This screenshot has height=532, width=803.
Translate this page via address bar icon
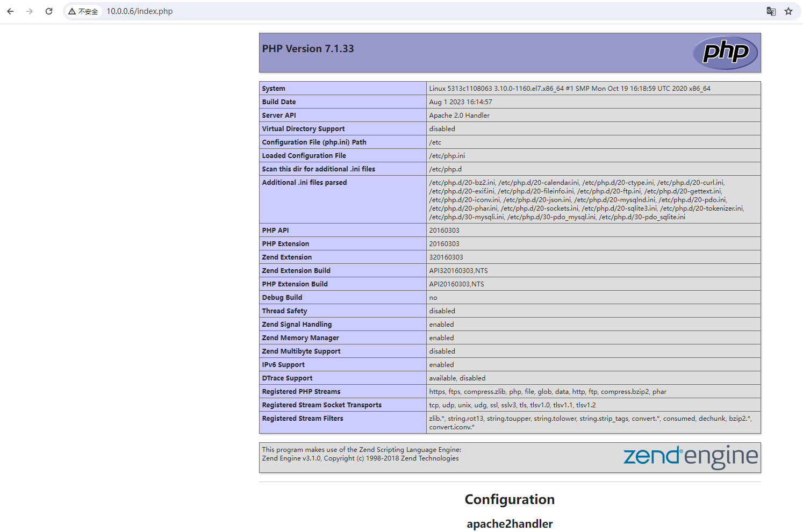pos(771,11)
